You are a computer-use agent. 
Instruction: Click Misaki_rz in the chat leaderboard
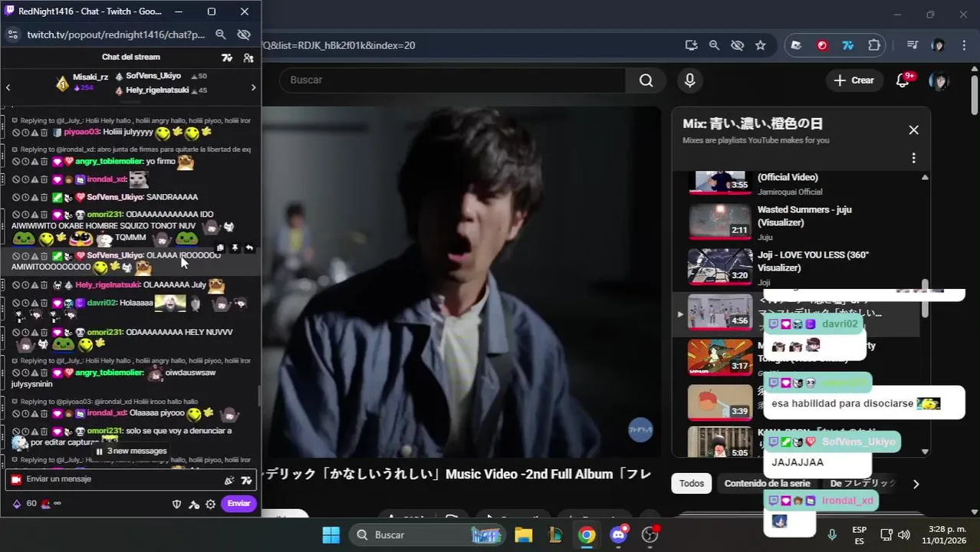(90, 77)
